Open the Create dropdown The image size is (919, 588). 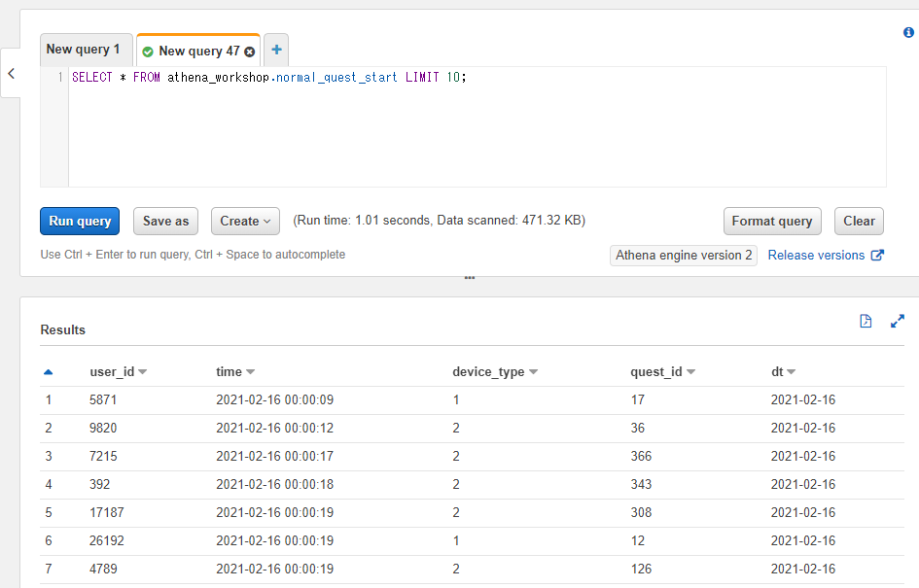click(245, 221)
